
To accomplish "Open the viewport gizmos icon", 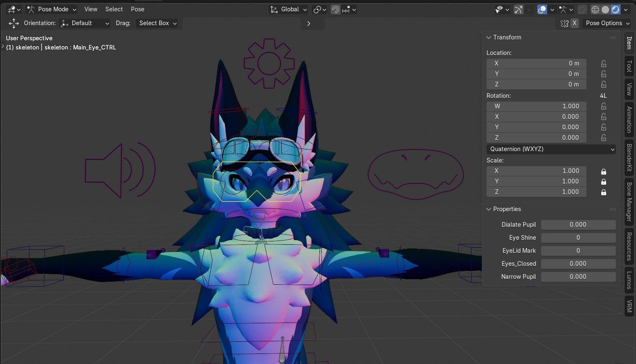I will point(519,9).
